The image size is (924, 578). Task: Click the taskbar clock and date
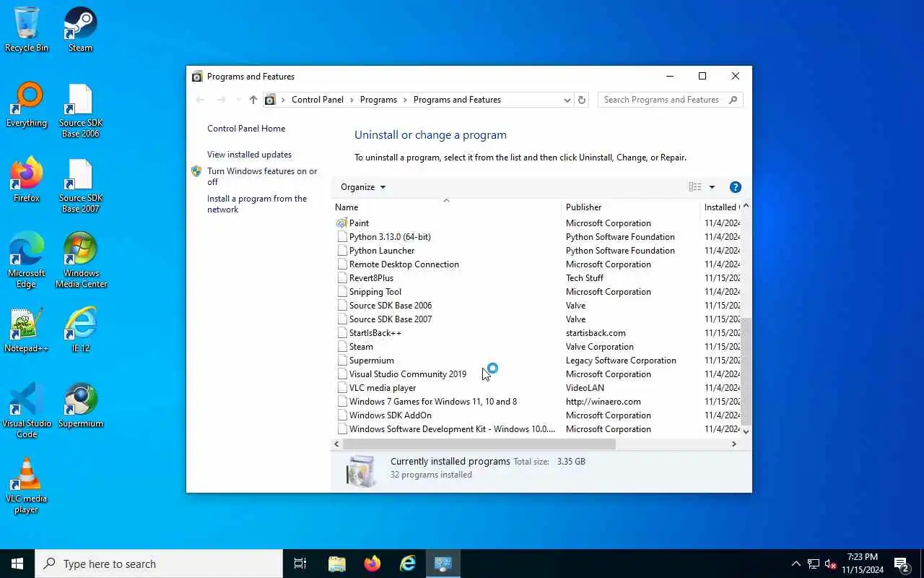(862, 564)
